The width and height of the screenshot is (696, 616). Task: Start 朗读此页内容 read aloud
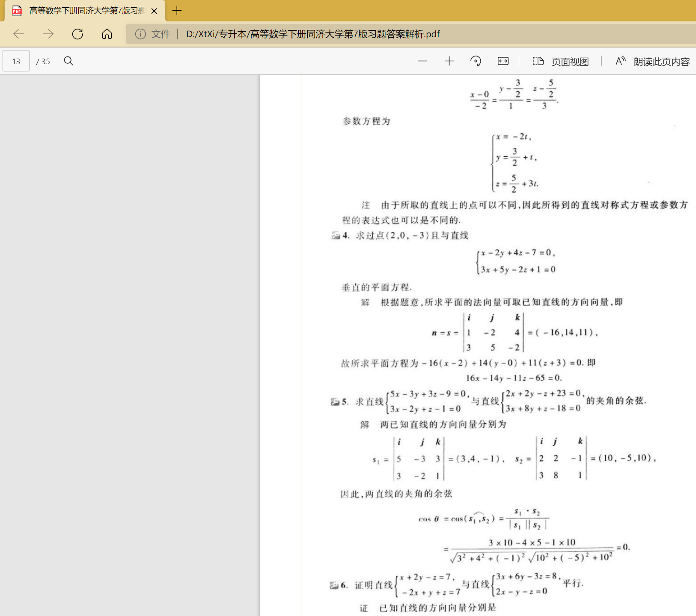(652, 62)
